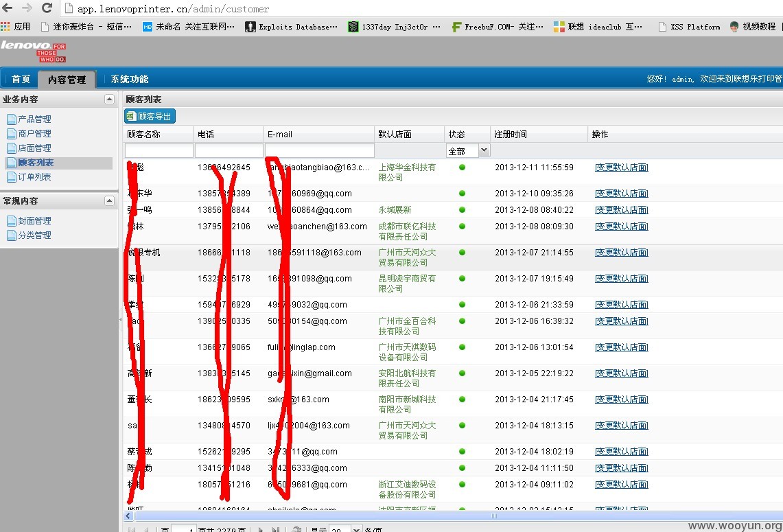Click green status dot in 2013-12-05 22:19:22 row
This screenshot has height=532, width=783.
click(x=462, y=373)
